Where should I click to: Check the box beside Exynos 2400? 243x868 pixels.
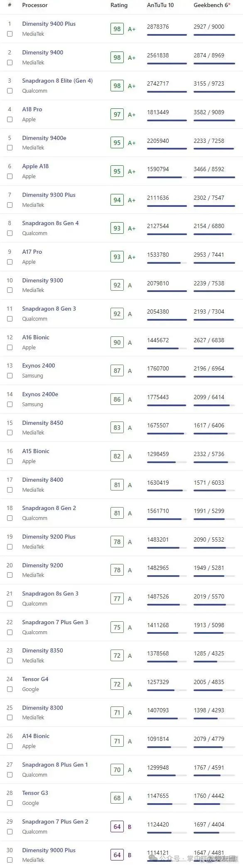click(x=10, y=376)
